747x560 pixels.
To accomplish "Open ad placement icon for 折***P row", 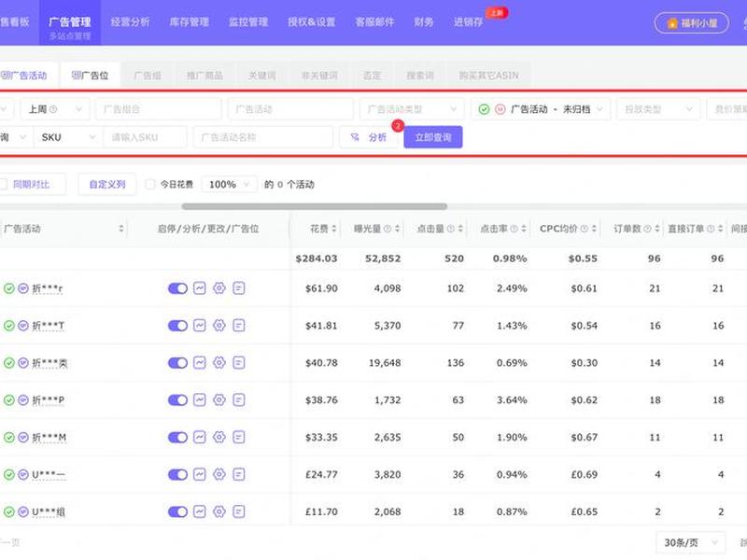I will 239,400.
